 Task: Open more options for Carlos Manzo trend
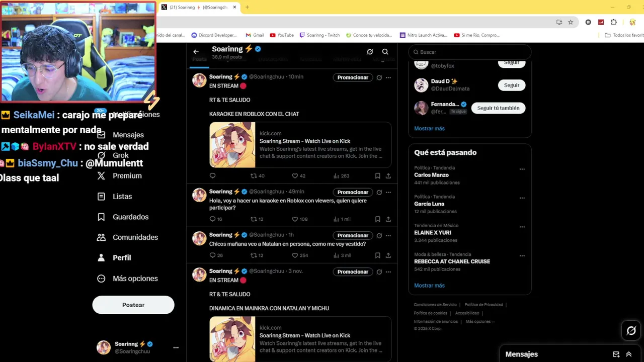click(522, 169)
